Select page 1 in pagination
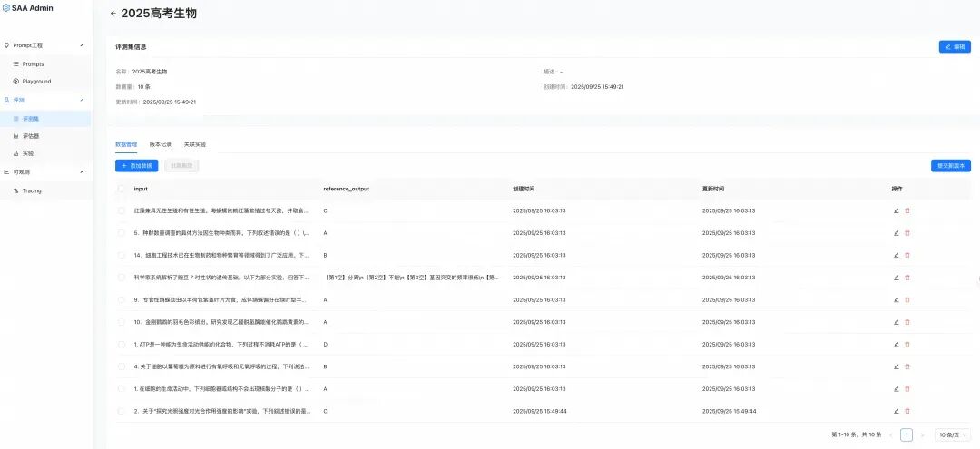Image resolution: width=980 pixels, height=449 pixels. point(906,434)
